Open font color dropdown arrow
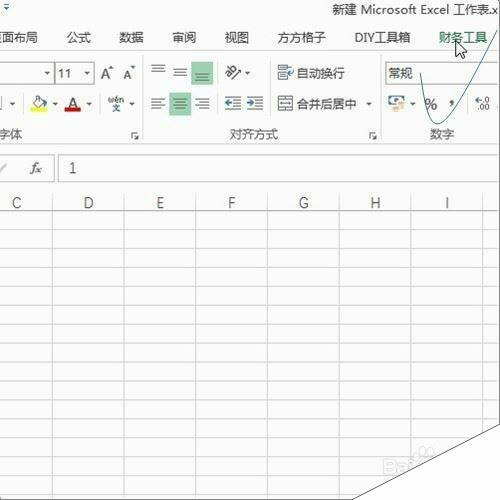The image size is (500, 500). pyautogui.click(x=89, y=104)
